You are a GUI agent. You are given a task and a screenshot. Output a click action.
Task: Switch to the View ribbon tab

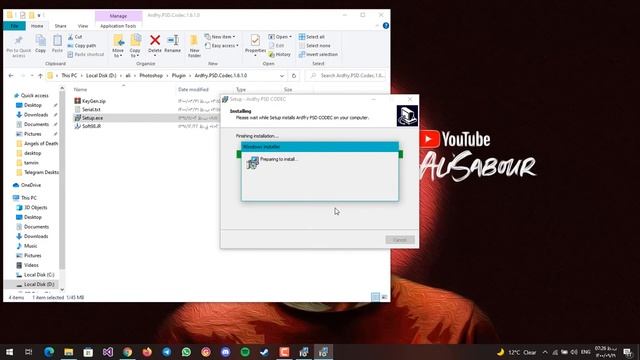tap(83, 26)
